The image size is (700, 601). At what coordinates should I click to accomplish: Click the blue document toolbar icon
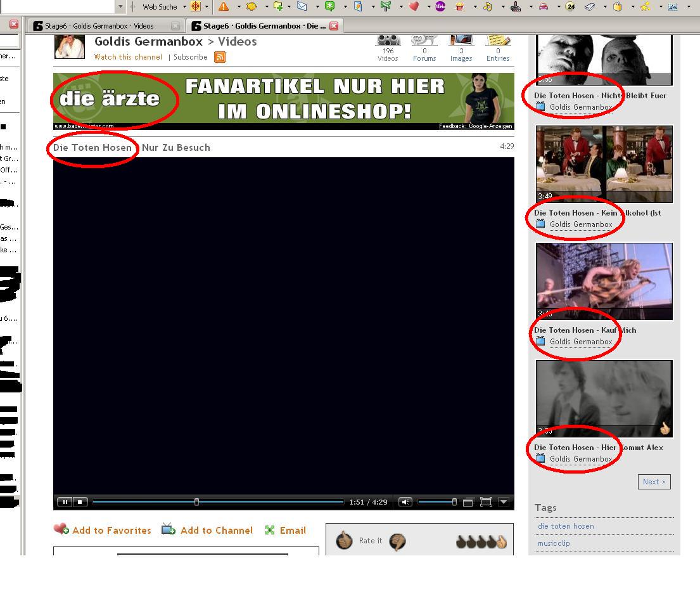coord(357,6)
